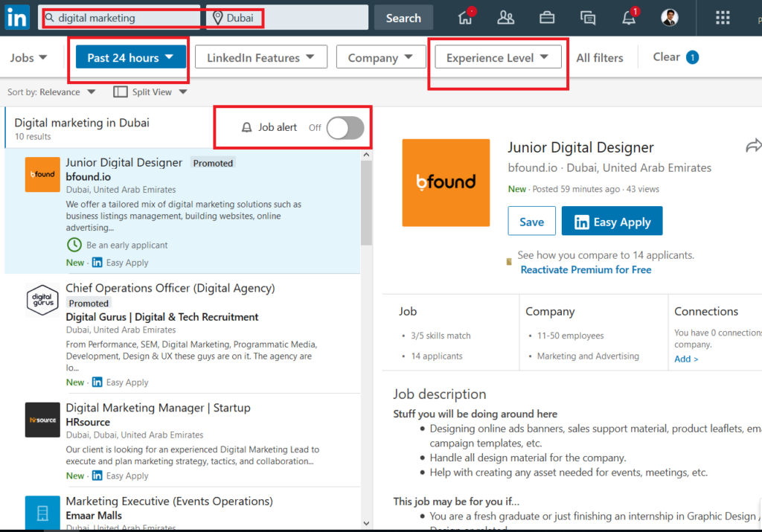Click the Split View layout icon
Viewport: 762px width, 532px height.
[x=120, y=92]
